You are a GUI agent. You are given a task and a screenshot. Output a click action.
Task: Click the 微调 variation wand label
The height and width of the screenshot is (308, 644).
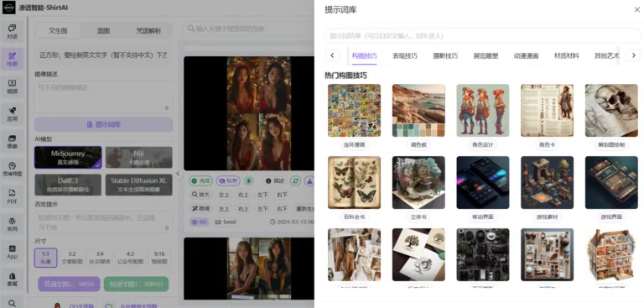click(x=201, y=208)
